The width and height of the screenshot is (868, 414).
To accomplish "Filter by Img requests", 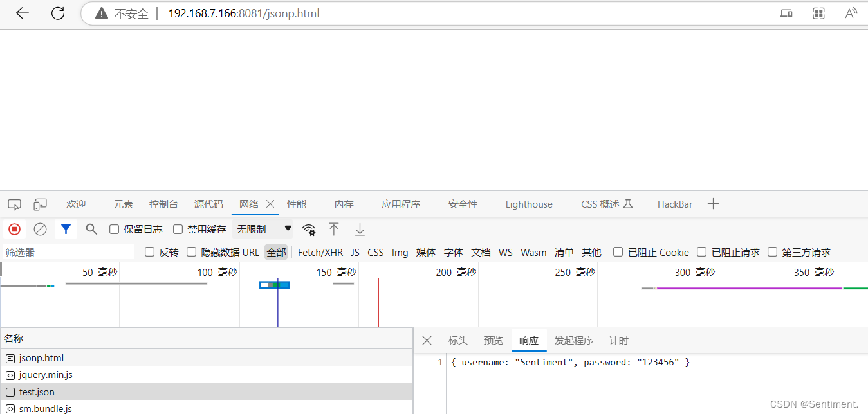I will coord(400,253).
